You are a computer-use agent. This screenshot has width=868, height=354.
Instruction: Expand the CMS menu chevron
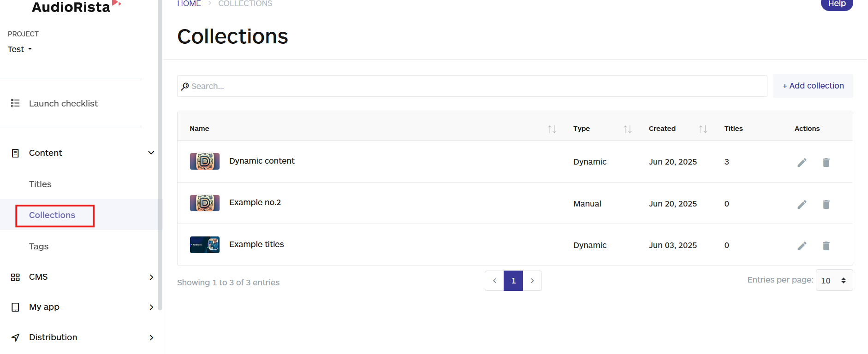point(151,277)
